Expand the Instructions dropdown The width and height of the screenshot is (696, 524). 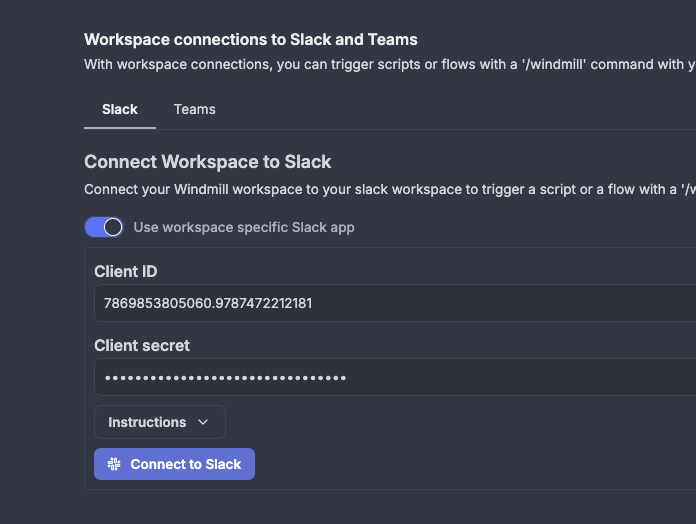(160, 422)
